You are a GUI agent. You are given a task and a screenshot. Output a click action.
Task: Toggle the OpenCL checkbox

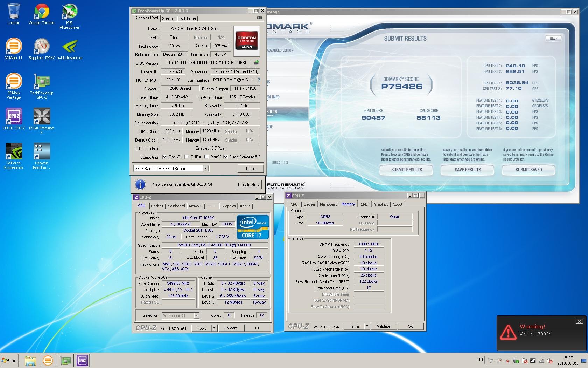pos(164,157)
